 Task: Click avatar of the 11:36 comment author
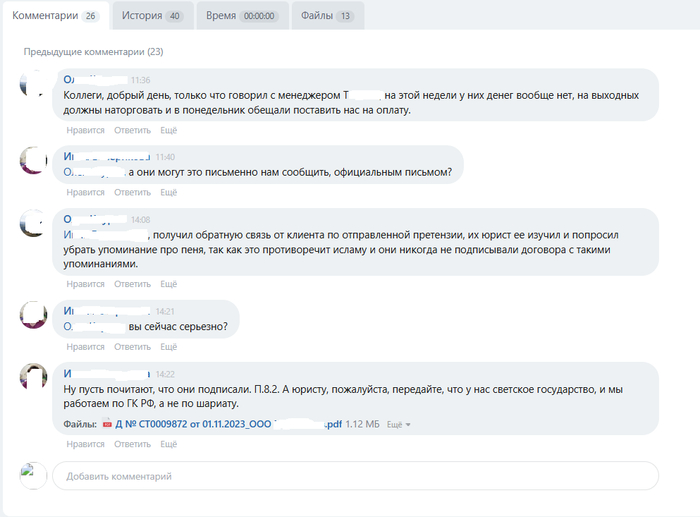coord(34,85)
